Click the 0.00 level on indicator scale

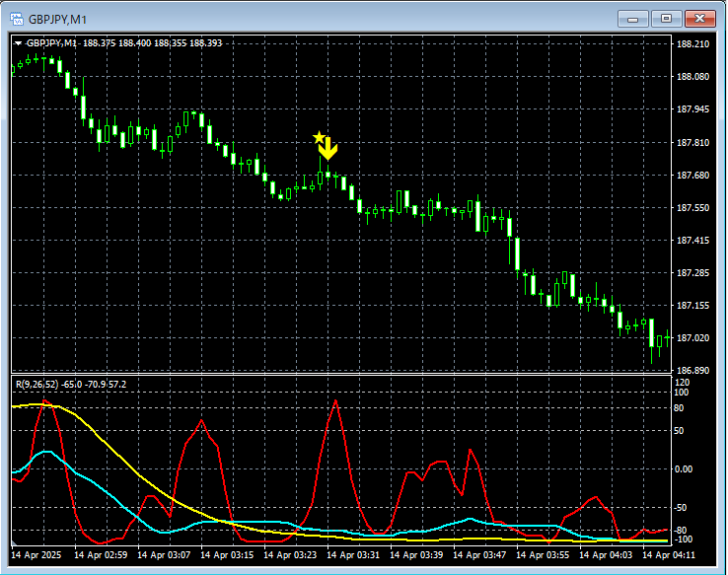click(685, 469)
